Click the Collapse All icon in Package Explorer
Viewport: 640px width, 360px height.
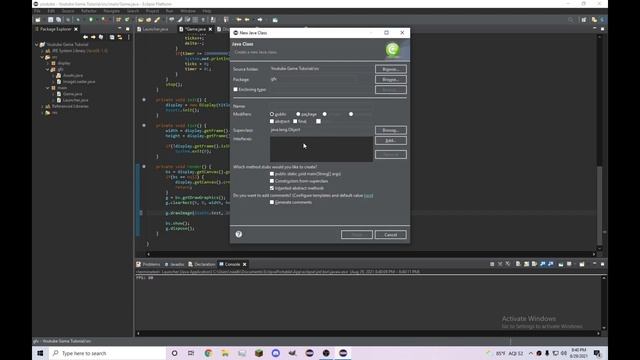112,37
